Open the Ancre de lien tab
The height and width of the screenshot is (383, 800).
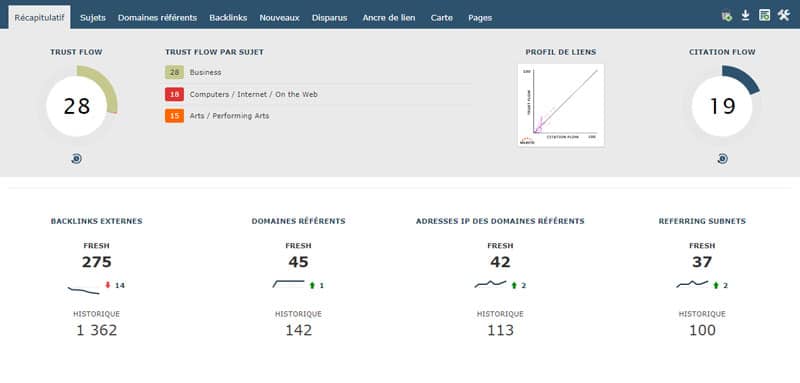pos(389,17)
